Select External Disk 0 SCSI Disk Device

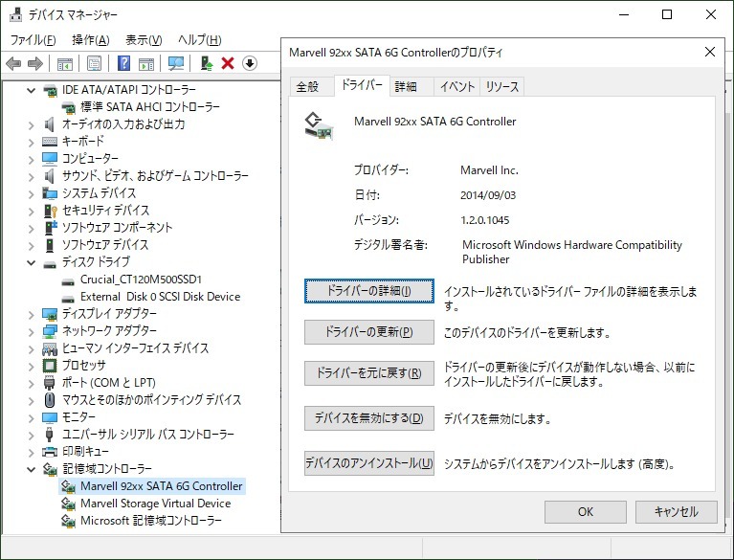click(x=160, y=297)
